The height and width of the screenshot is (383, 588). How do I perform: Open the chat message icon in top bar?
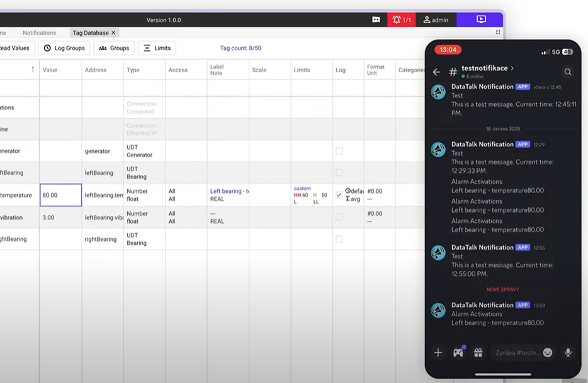tap(376, 20)
